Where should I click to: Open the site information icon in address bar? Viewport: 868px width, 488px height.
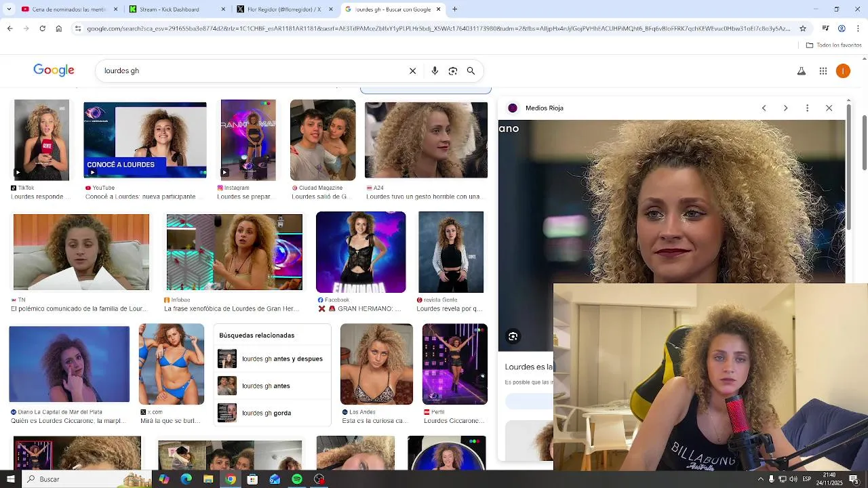point(78,28)
